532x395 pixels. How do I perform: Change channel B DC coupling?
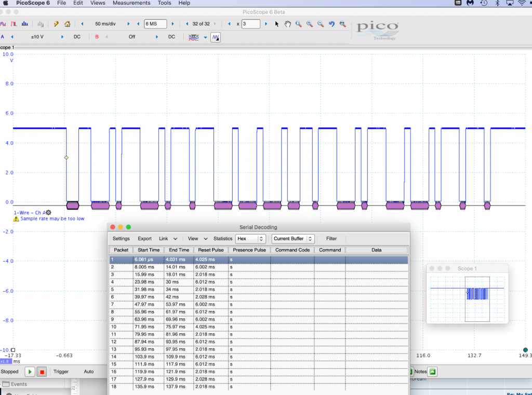pyautogui.click(x=171, y=37)
